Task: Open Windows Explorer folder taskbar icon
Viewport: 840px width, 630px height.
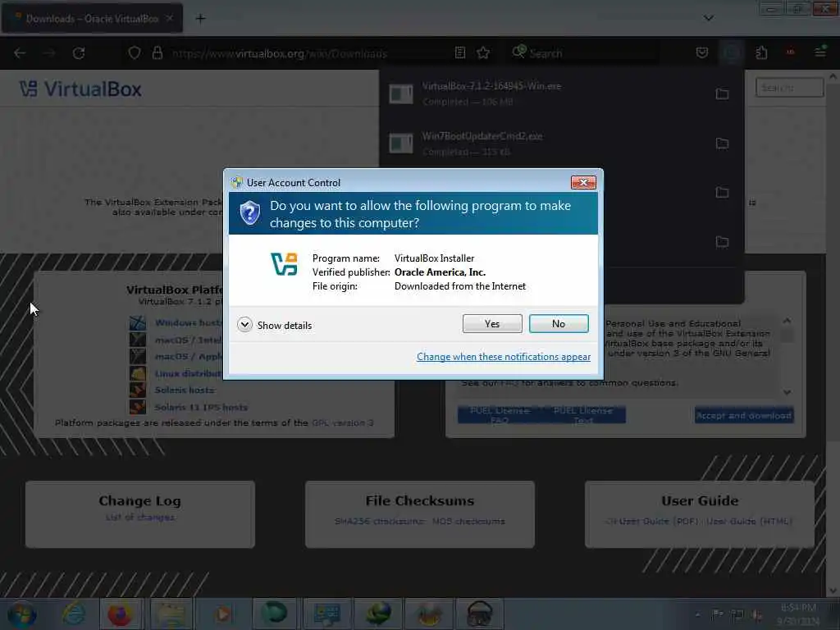Action: (171, 614)
